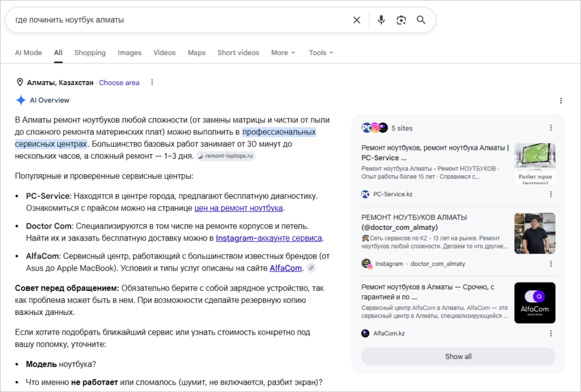
Task: Clear the search query with X icon
Action: point(356,20)
